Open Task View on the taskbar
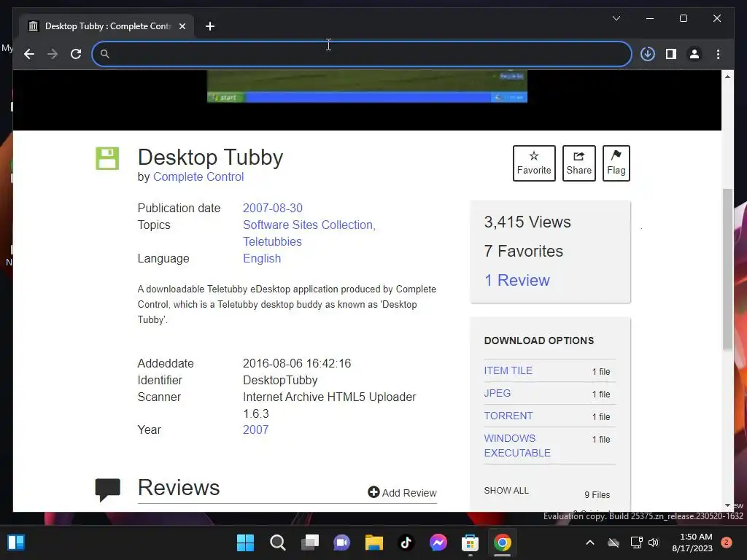The height and width of the screenshot is (560, 747). [310, 542]
